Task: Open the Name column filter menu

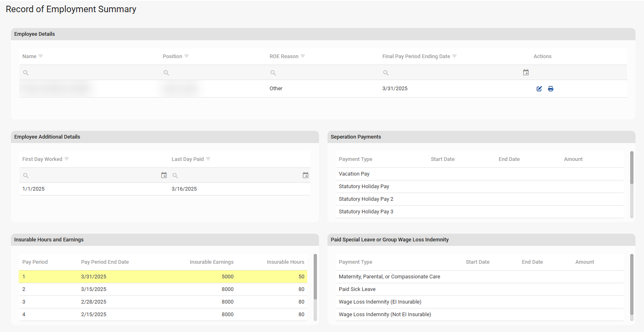Action: [x=41, y=56]
